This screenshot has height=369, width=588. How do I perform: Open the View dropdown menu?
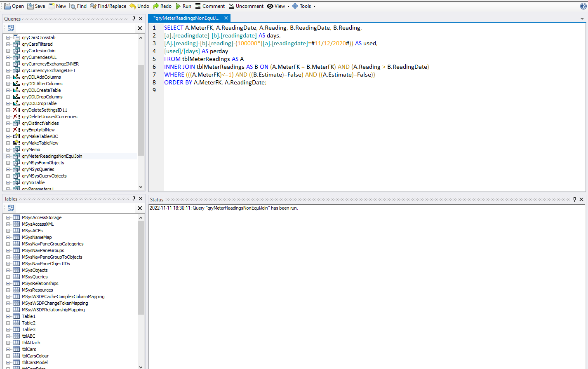point(278,6)
